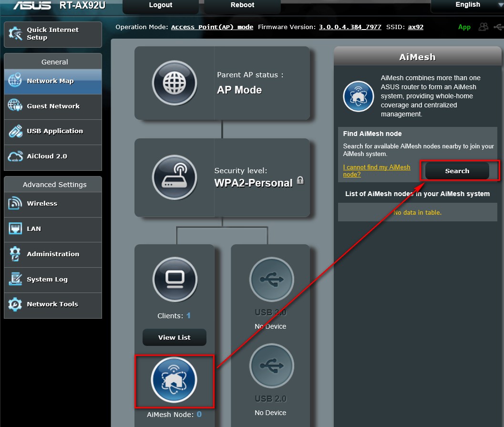
Task: Click the RT-AX92U model name
Action: [x=82, y=5]
